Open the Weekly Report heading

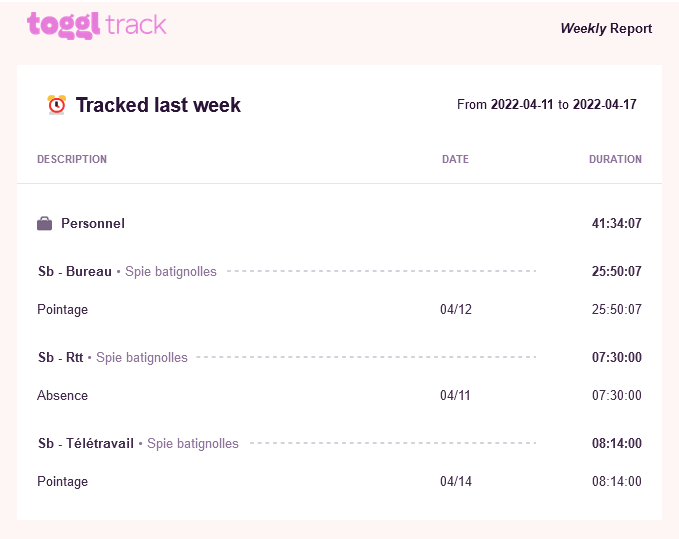pyautogui.click(x=606, y=28)
